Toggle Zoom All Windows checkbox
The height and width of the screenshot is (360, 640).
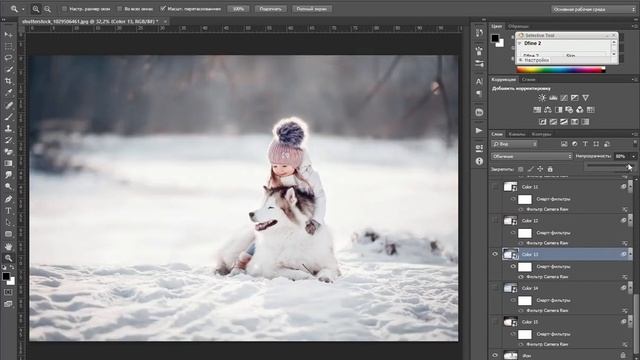119,9
